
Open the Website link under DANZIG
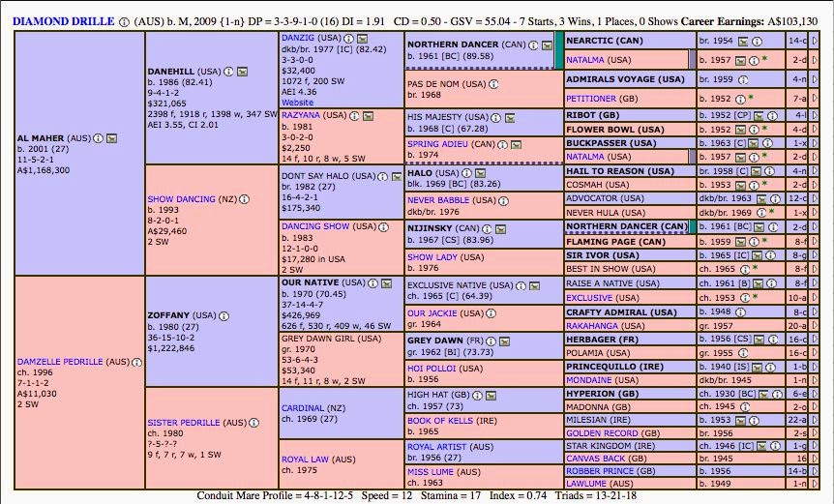tap(297, 103)
